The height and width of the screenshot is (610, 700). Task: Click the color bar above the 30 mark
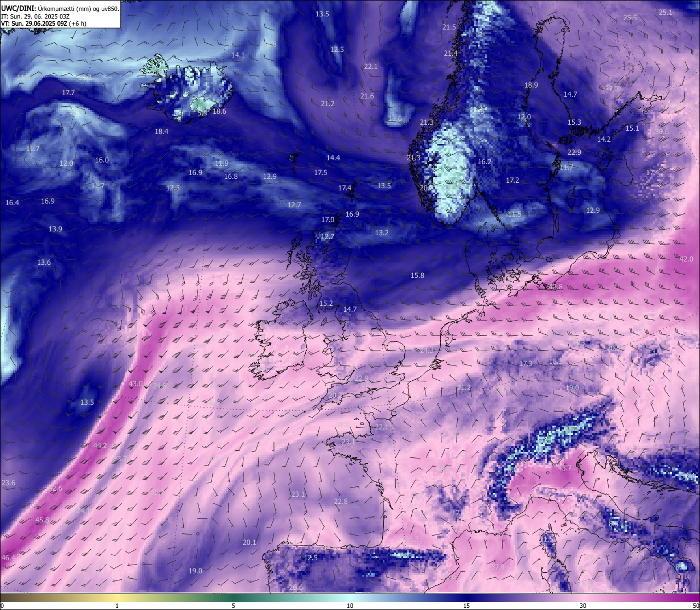click(x=583, y=597)
